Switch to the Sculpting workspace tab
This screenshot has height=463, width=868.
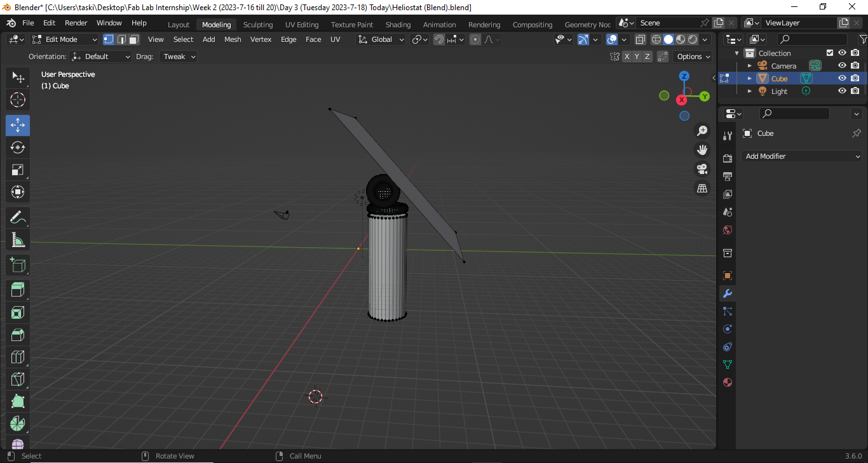point(258,25)
